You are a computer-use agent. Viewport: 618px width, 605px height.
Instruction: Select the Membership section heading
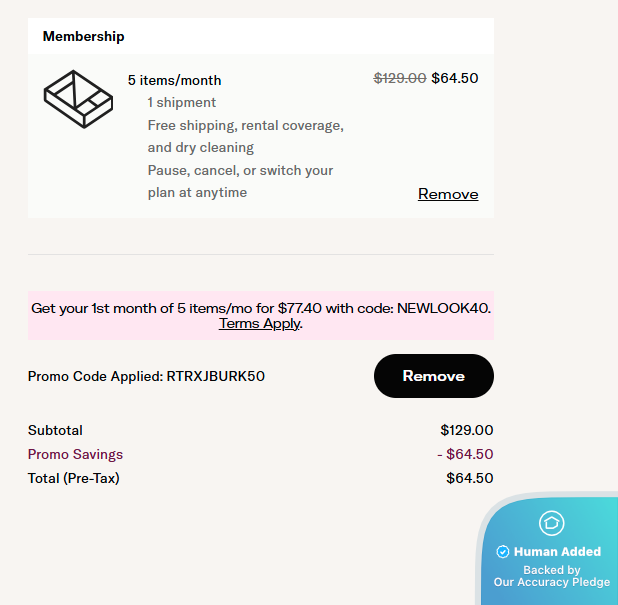(84, 36)
